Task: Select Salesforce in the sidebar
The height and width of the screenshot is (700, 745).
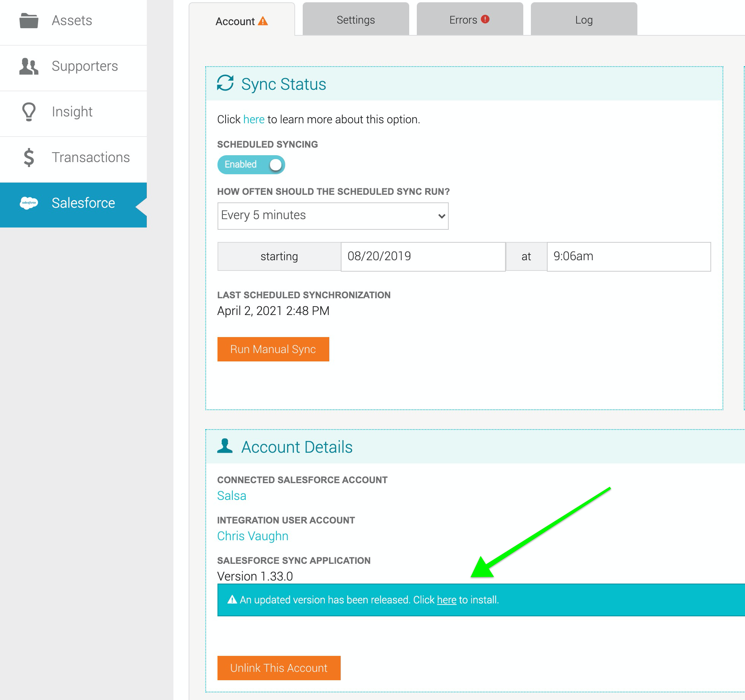Action: pyautogui.click(x=73, y=205)
